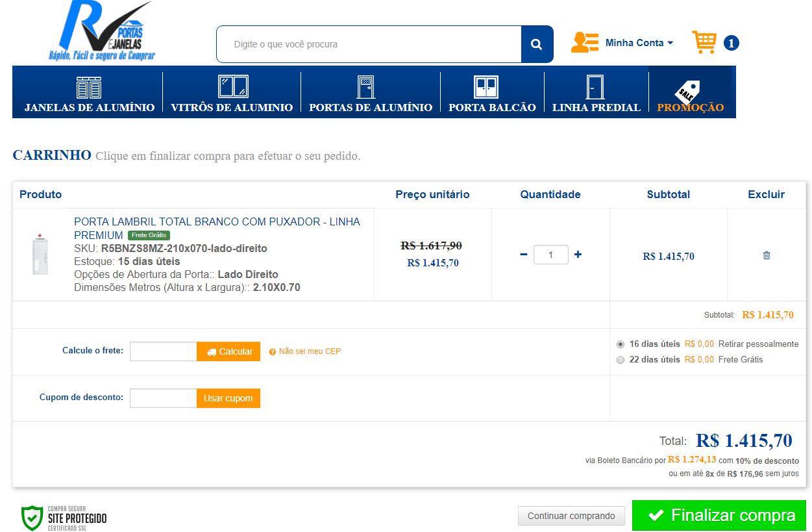Open Portas de Alumínio category
Viewport: 812px width, 532px height.
point(370,93)
